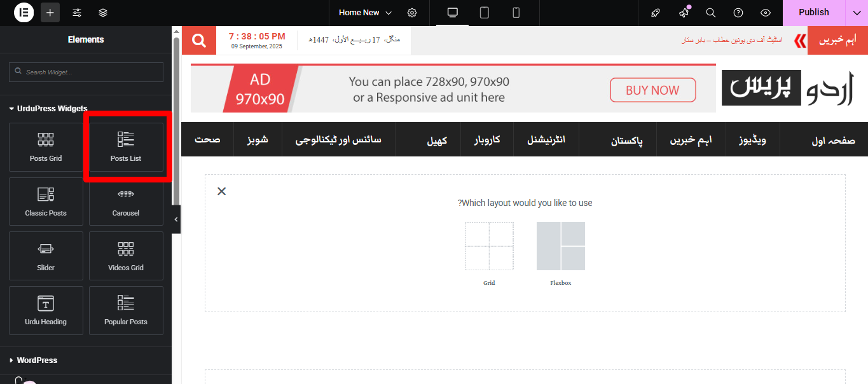The width and height of the screenshot is (868, 384).
Task: Switch to tablet responsive mode
Action: (485, 13)
